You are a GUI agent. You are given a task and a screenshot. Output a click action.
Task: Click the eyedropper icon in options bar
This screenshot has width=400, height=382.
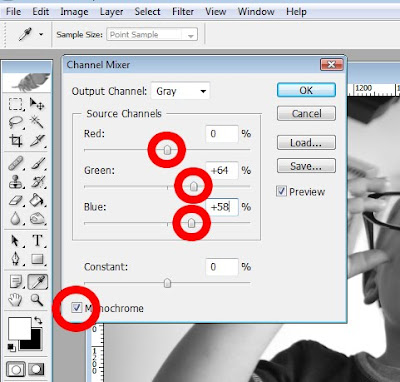[25, 34]
